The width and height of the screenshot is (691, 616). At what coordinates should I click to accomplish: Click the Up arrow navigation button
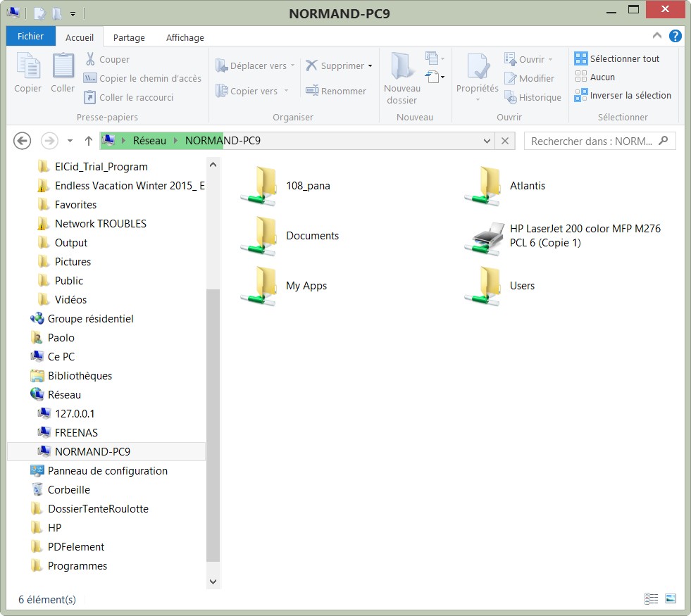point(89,141)
